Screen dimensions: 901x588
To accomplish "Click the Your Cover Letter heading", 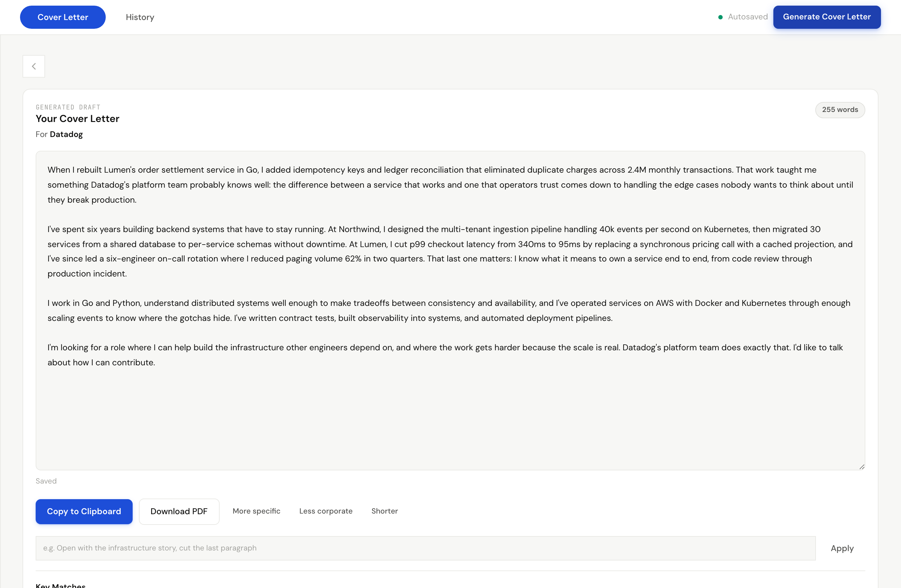I will pyautogui.click(x=78, y=119).
